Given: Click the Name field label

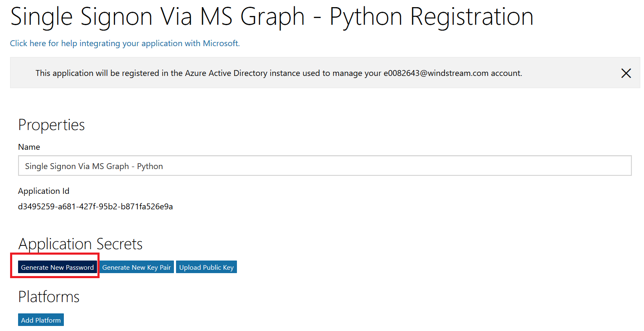Looking at the screenshot, I should (x=29, y=147).
